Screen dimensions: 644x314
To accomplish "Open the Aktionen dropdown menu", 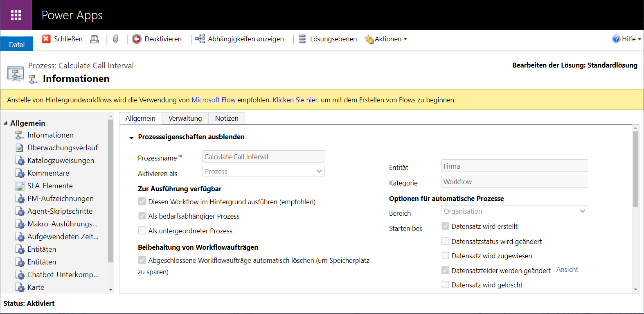I will pos(391,39).
